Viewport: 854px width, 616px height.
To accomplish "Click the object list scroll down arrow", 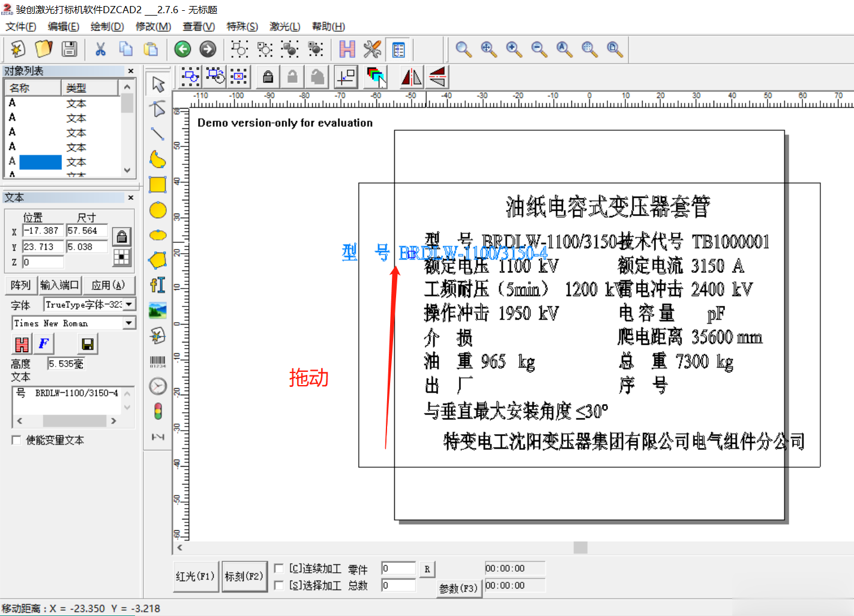I will [x=127, y=170].
